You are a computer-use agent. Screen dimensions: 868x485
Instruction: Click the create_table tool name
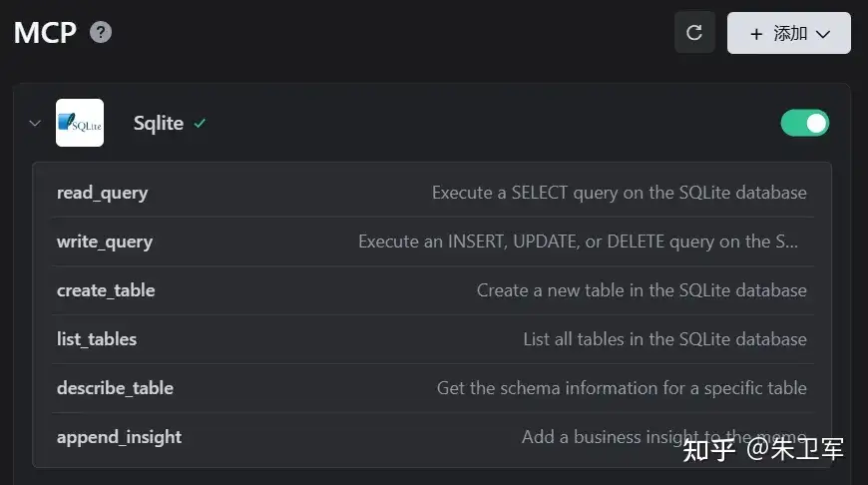coord(106,290)
